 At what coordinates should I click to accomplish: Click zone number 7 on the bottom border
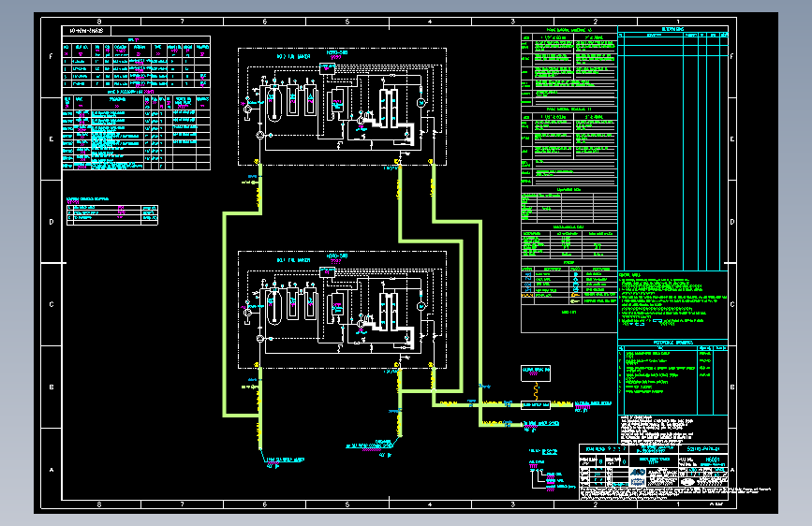182,504
